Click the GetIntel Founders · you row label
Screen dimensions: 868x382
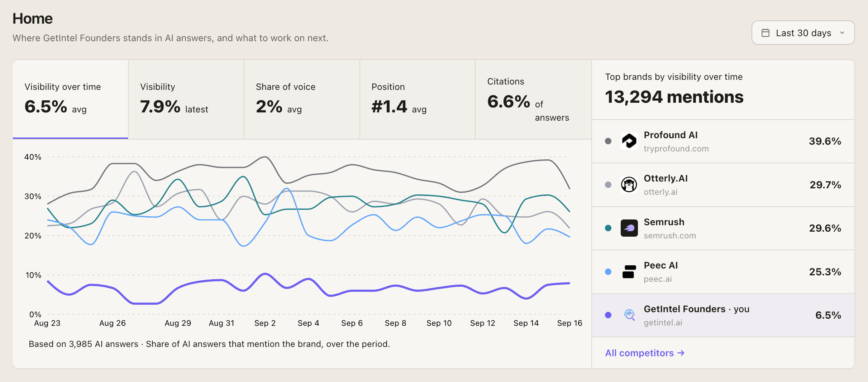tap(696, 309)
